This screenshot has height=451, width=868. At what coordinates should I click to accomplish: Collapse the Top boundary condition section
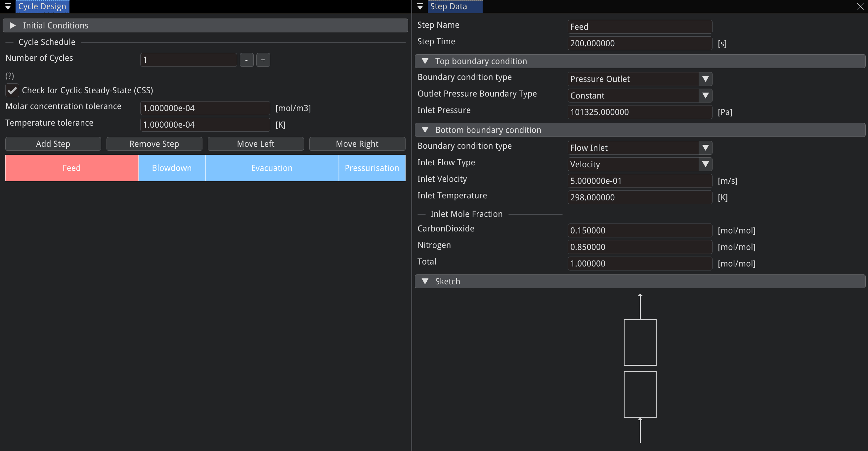(x=640, y=61)
